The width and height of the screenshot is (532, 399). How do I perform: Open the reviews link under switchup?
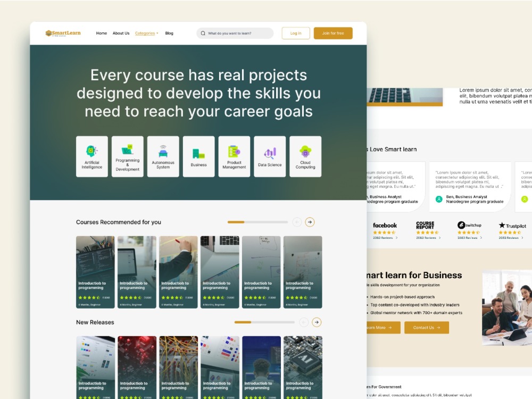point(470,238)
